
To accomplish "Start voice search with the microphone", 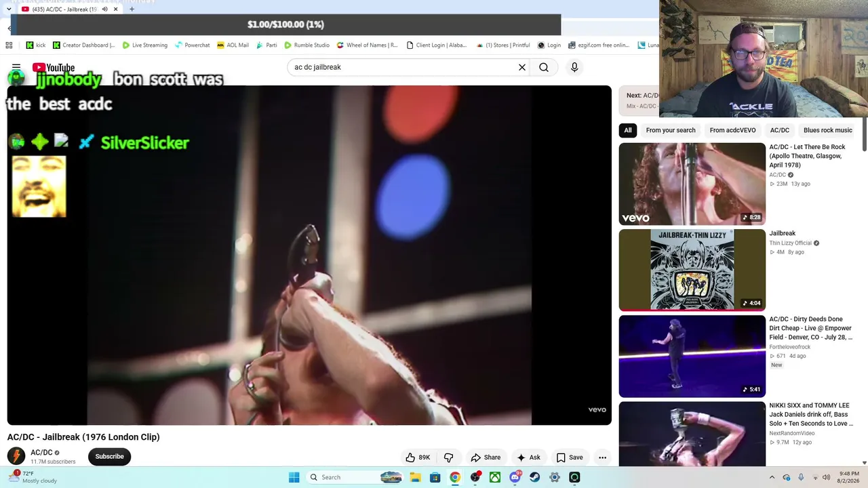I will click(574, 67).
